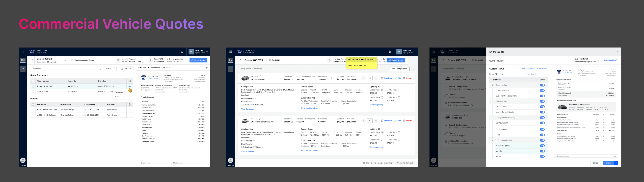The height and width of the screenshot is (182, 644).
Task: Choose Email from the row context menu
Action: (117, 96)
